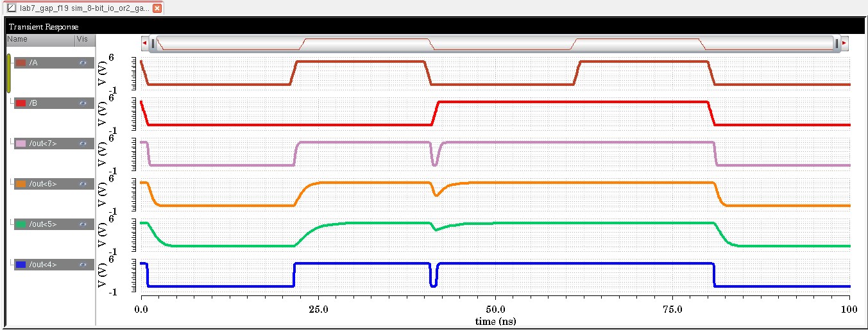Click the /A trace color swatch

click(21, 63)
